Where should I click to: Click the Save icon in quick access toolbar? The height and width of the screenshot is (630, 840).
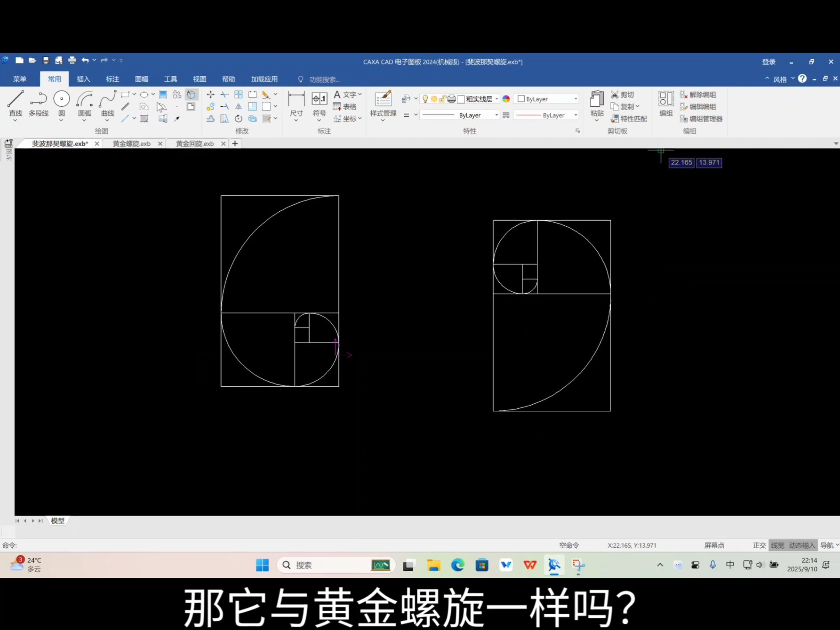(x=45, y=60)
